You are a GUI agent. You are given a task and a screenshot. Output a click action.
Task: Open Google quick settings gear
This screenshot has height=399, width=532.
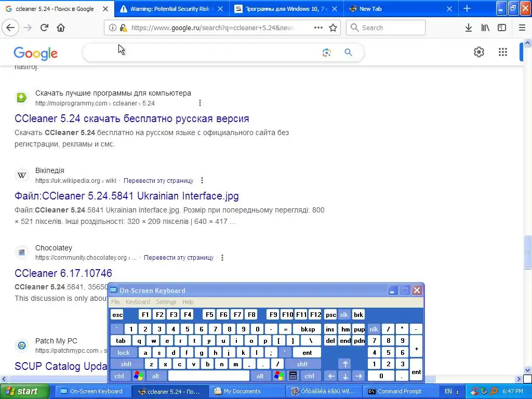(x=478, y=52)
